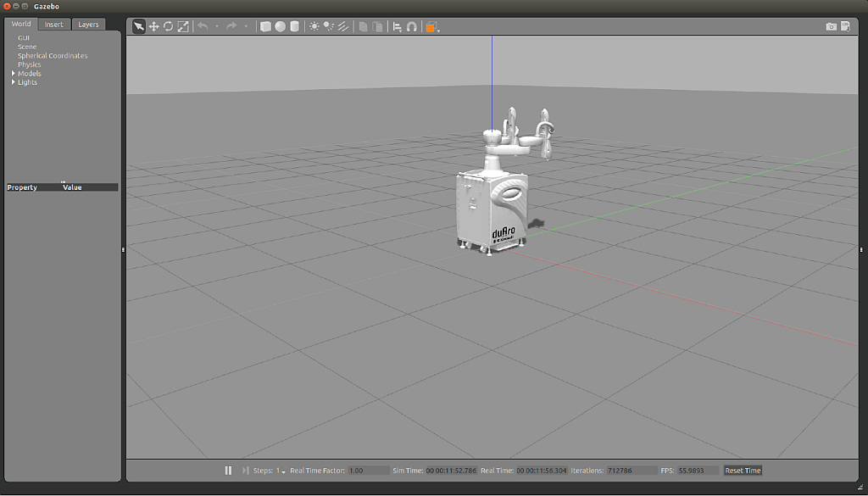The width and height of the screenshot is (868, 496).
Task: Insert a sphere shape
Action: [x=280, y=26]
